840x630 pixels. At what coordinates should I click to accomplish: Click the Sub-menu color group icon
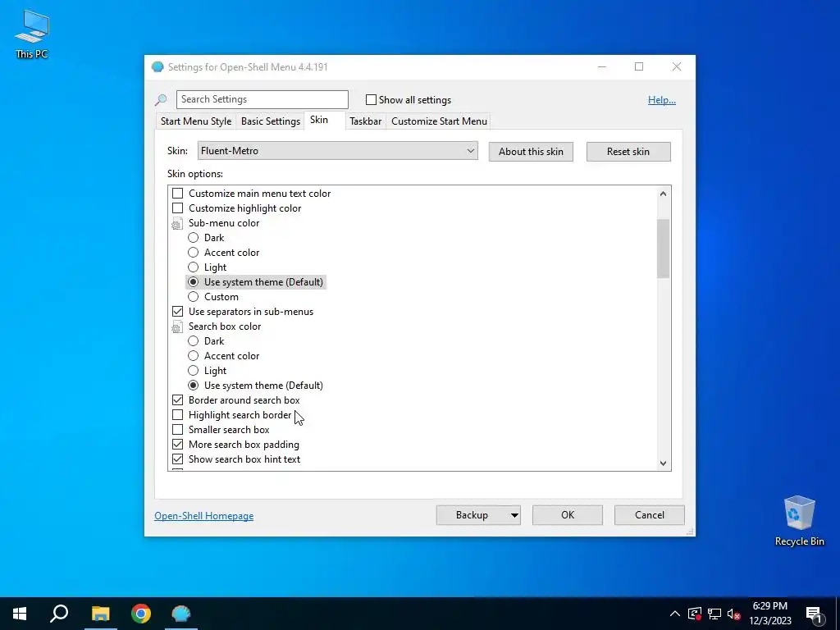(x=176, y=223)
